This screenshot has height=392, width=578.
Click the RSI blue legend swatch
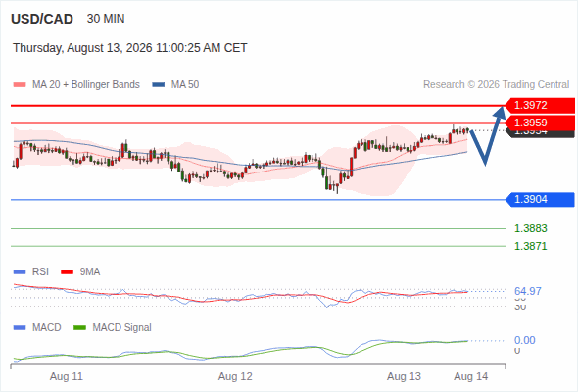tap(20, 272)
